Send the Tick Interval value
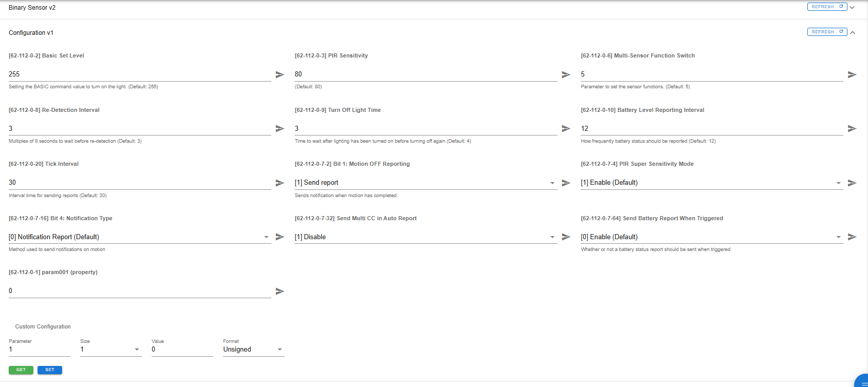The height and width of the screenshot is (387, 868). 280,183
